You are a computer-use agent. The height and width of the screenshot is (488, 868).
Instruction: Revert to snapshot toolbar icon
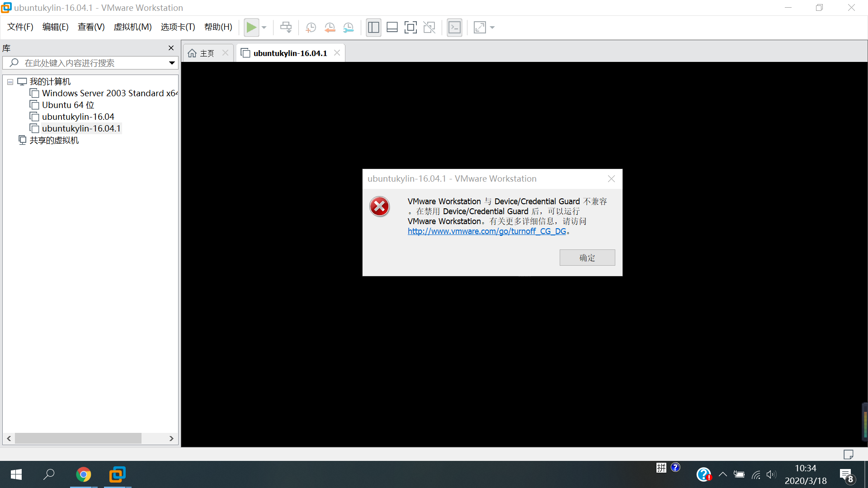pos(330,28)
